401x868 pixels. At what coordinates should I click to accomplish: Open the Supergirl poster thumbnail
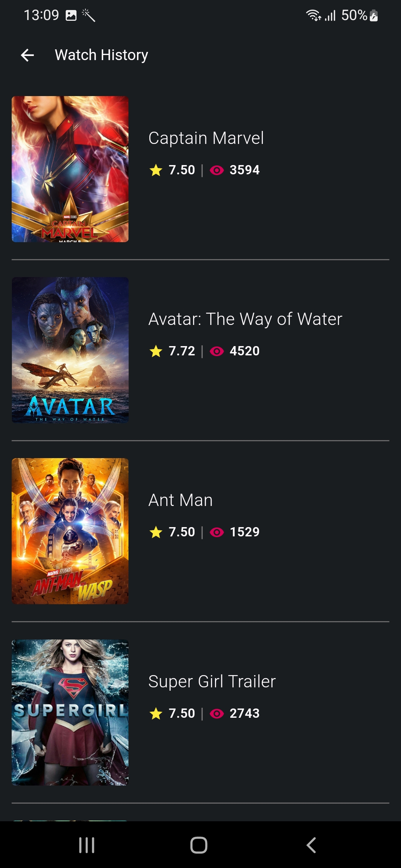tap(70, 712)
